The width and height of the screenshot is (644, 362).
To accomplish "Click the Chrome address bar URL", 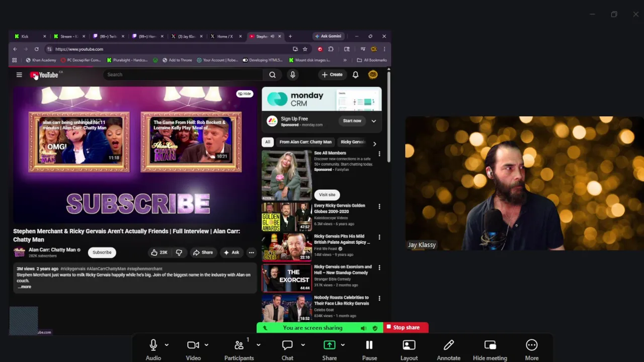I will [x=79, y=49].
